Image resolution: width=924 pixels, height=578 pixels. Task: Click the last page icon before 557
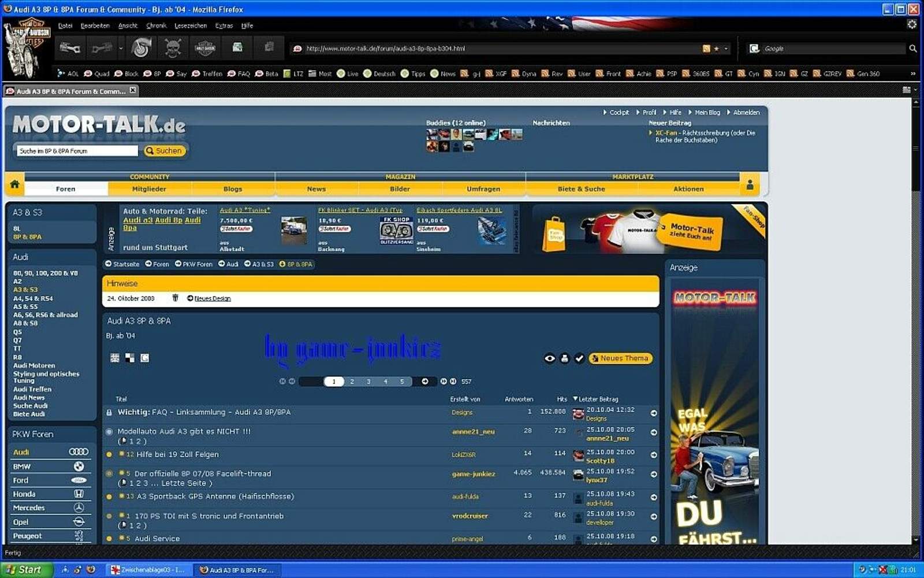point(453,381)
